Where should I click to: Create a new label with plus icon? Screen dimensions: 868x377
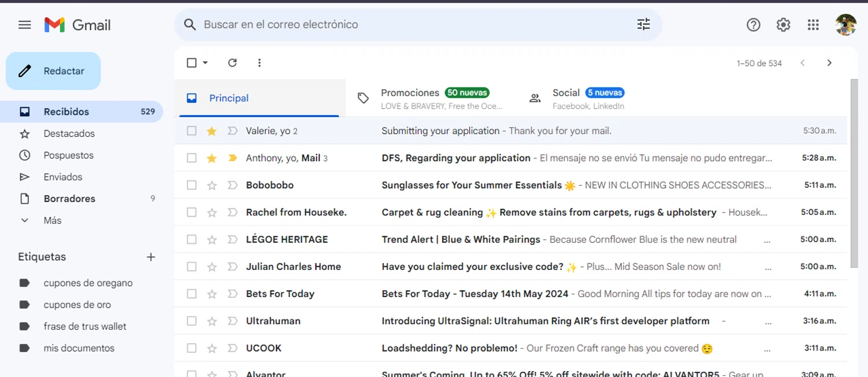[x=151, y=257]
